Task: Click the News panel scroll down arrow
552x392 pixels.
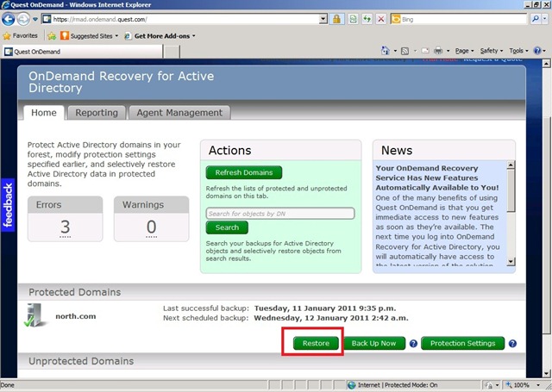Action: pos(511,261)
